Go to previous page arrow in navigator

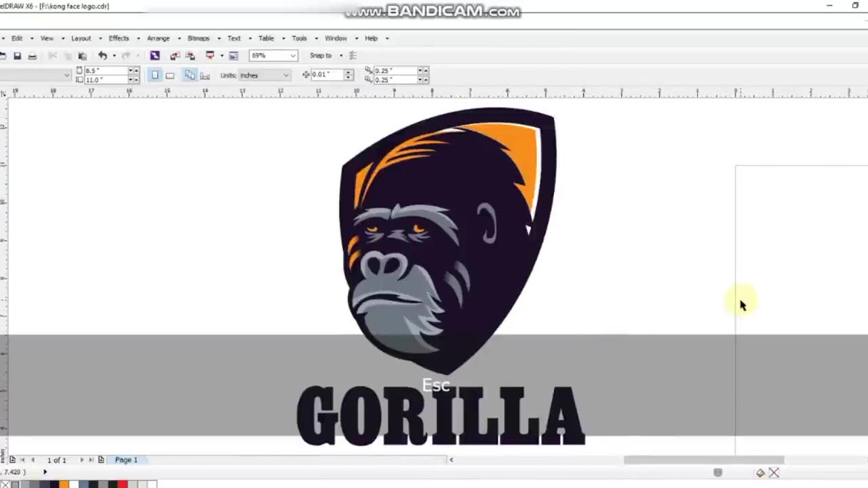(33, 460)
